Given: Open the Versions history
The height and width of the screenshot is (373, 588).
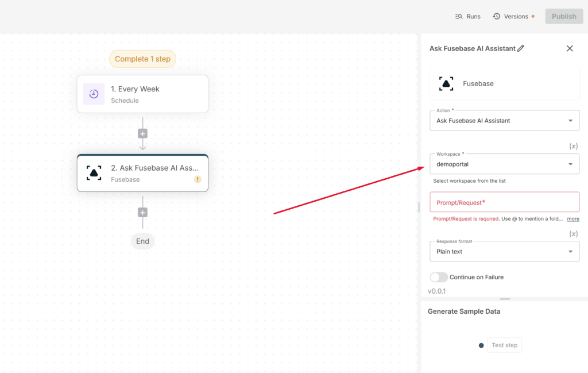Looking at the screenshot, I should pyautogui.click(x=513, y=17).
